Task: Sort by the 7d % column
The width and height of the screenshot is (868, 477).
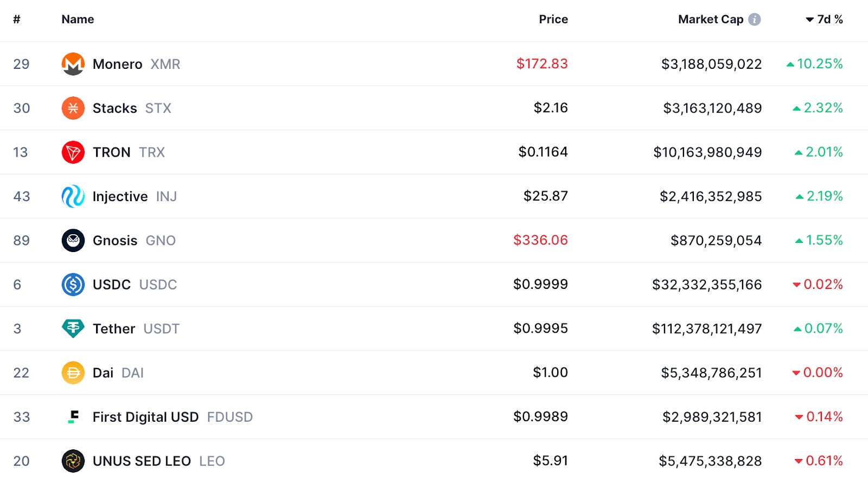Action: 824,20
